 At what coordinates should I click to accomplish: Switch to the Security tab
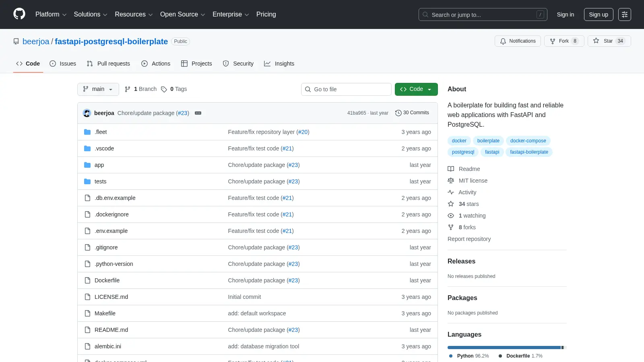[x=238, y=64]
